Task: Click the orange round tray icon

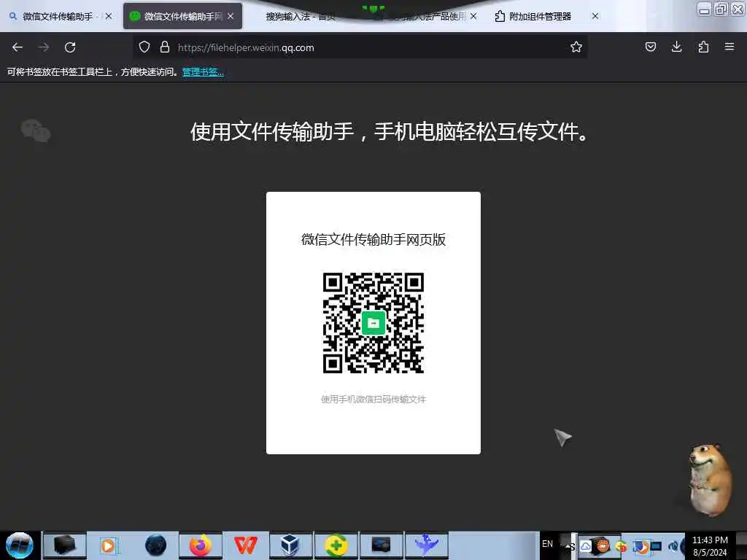Action: coord(603,545)
